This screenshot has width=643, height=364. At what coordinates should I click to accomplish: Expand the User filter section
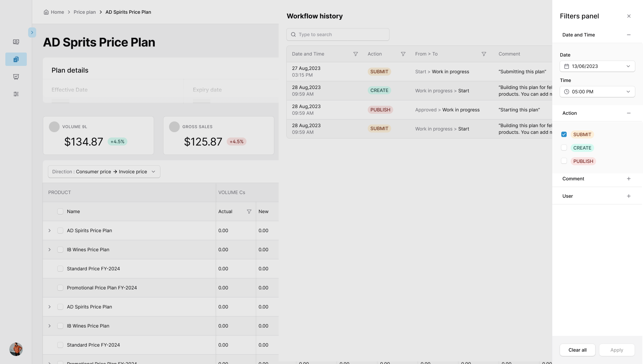(629, 196)
